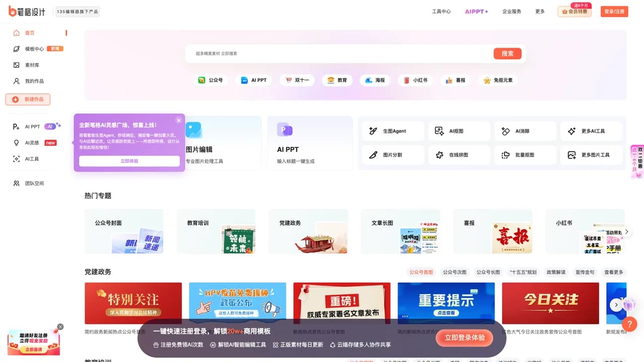Image resolution: width=644 pixels, height=362 pixels.
Task: Focus the 超多精美素材 search field
Action: pyautogui.click(x=340, y=53)
